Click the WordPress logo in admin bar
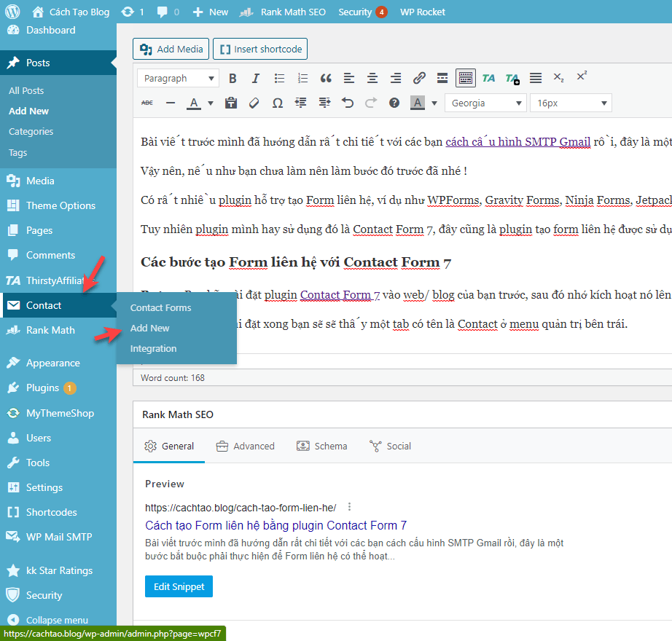Viewport: 672px width, 641px height. [x=12, y=12]
